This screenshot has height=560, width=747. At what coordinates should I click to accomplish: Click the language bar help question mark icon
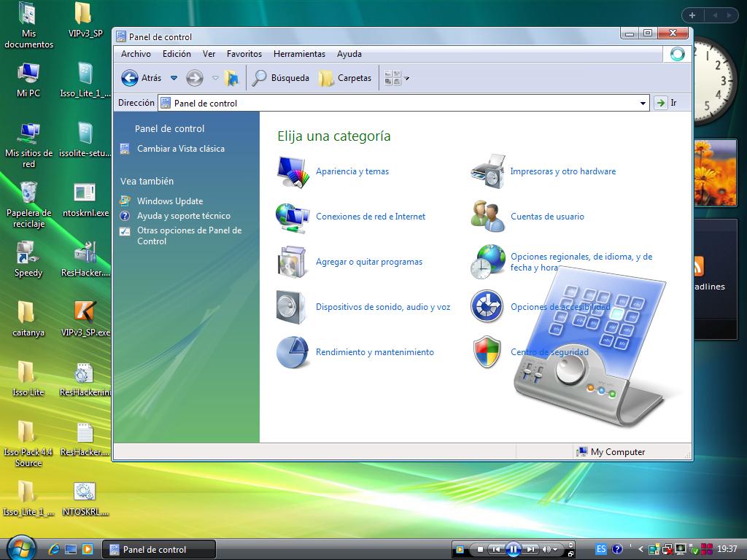616,549
